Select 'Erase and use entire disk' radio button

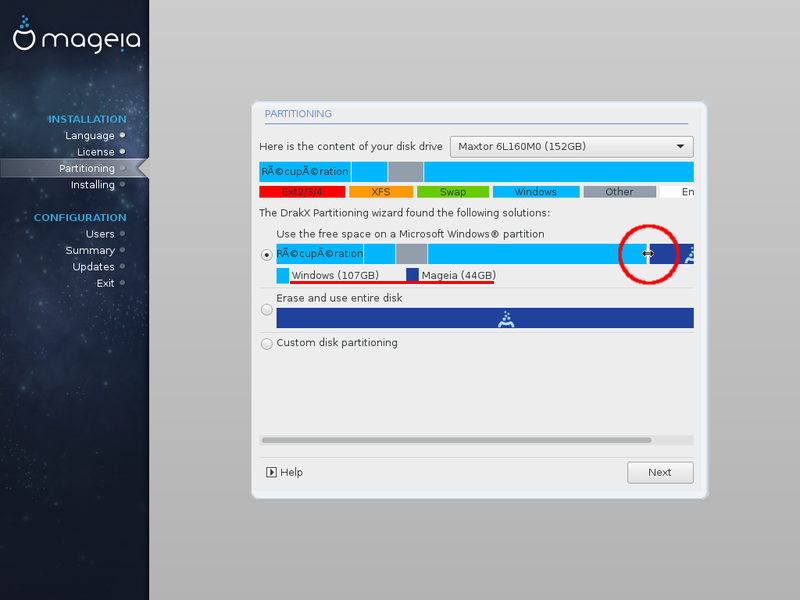pyautogui.click(x=266, y=310)
